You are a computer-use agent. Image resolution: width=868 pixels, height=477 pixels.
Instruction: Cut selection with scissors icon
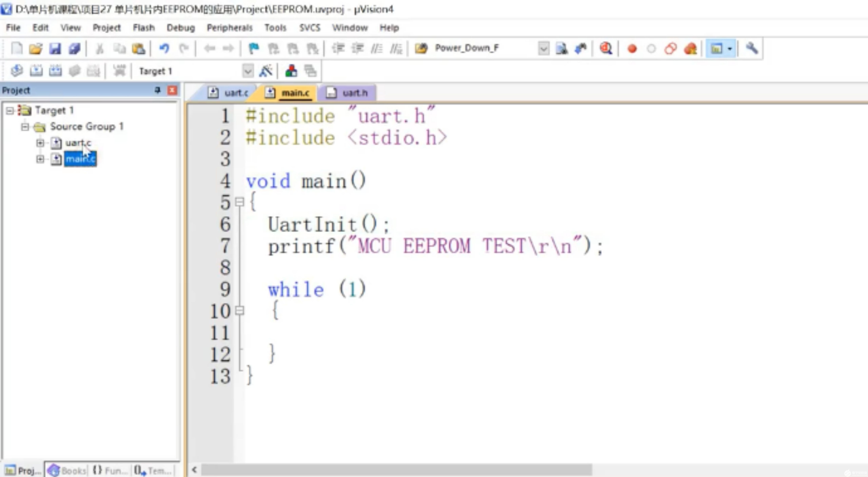(100, 49)
